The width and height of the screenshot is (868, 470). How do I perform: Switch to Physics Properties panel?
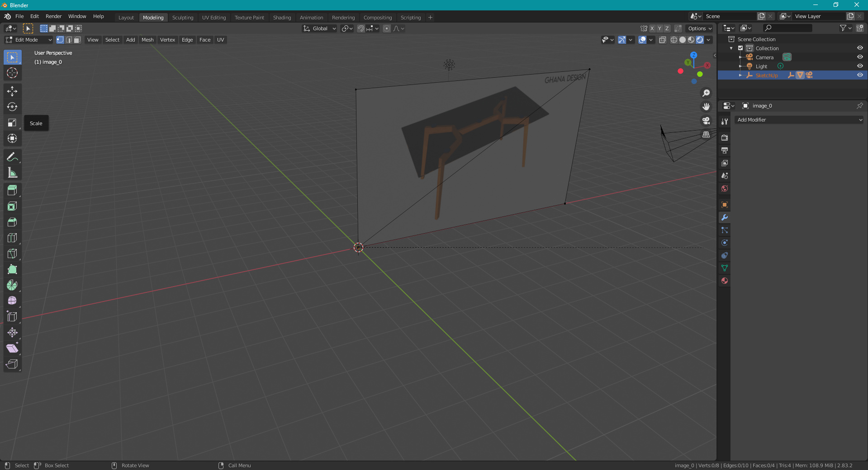click(724, 243)
